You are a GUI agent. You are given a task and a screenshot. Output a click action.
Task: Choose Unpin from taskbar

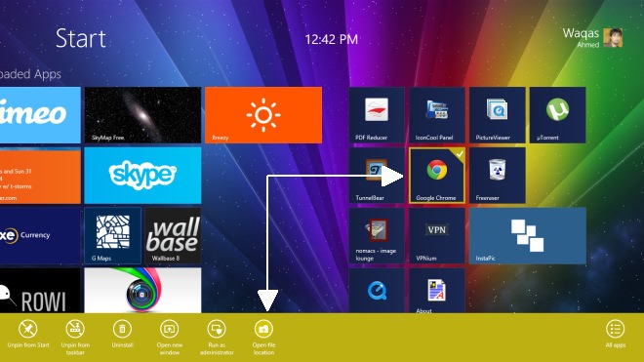click(x=75, y=338)
